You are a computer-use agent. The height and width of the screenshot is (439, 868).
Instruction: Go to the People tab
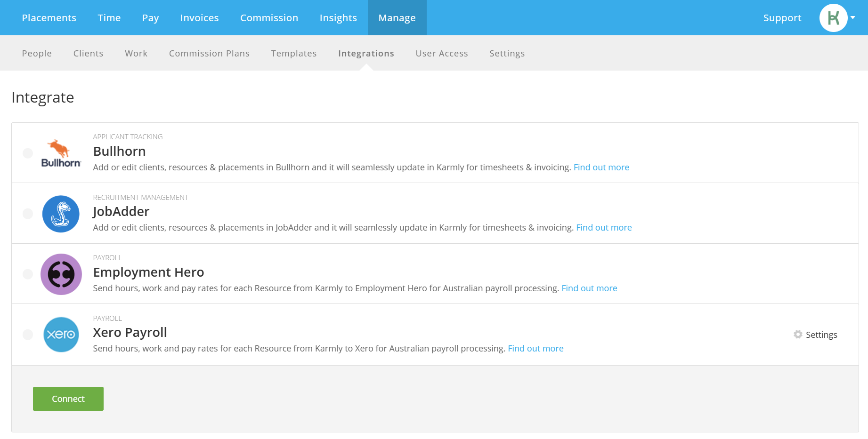pyautogui.click(x=37, y=54)
